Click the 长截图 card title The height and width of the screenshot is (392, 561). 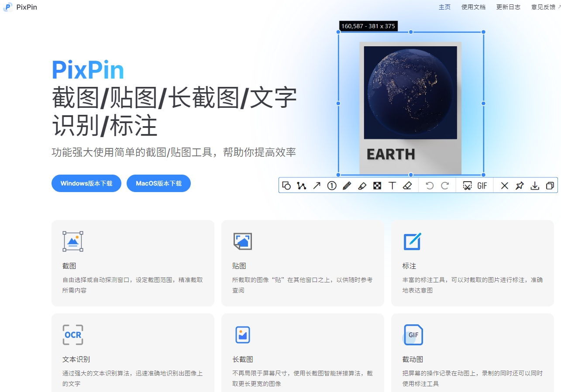tap(243, 359)
